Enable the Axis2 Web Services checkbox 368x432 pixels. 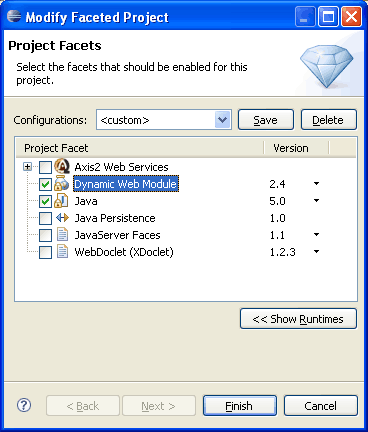45,167
